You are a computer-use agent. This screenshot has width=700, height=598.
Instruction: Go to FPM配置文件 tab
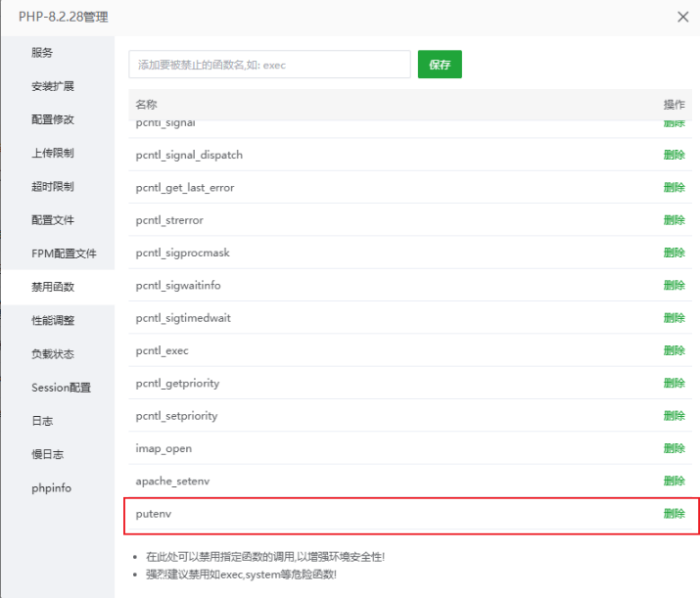tap(64, 253)
